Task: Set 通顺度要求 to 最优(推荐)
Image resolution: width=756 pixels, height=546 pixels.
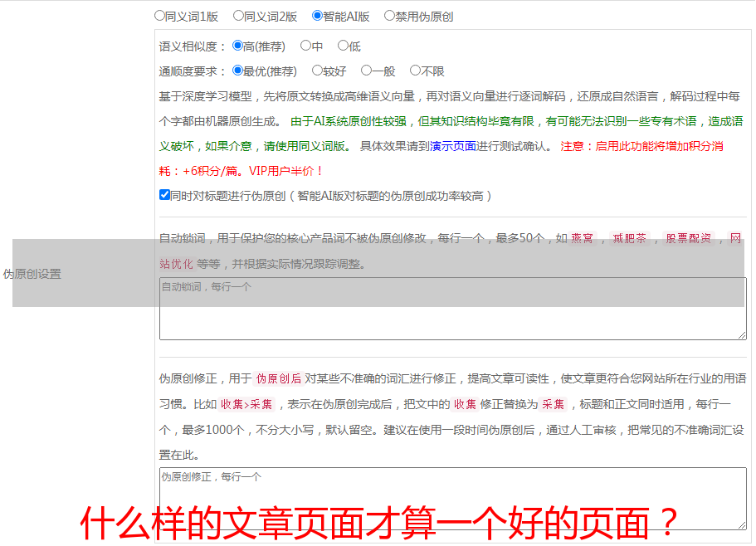Action: pos(237,71)
